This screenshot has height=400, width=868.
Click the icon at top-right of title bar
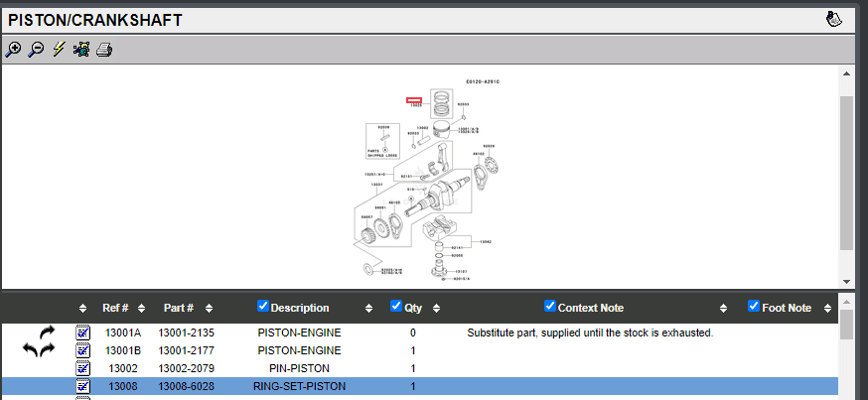(834, 19)
